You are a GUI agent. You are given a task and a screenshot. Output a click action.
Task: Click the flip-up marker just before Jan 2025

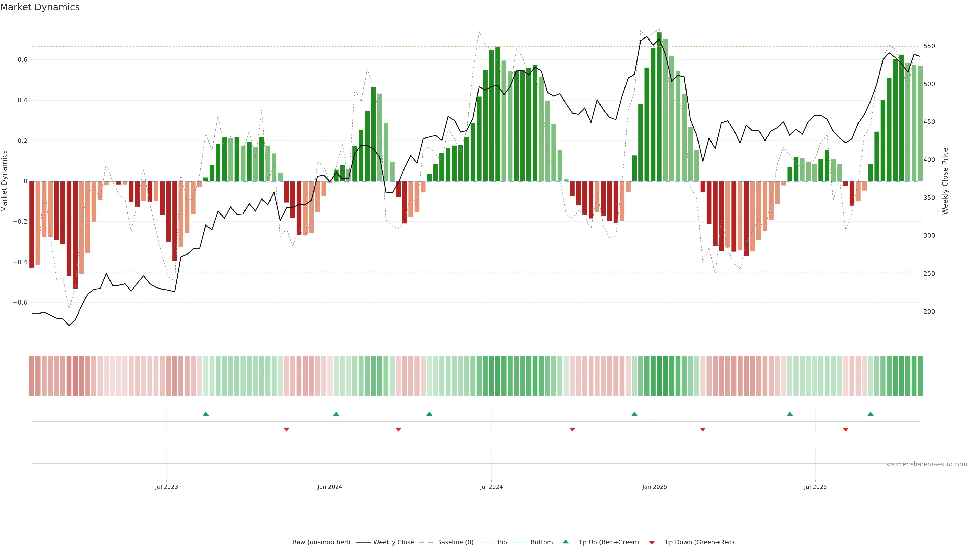coord(634,414)
